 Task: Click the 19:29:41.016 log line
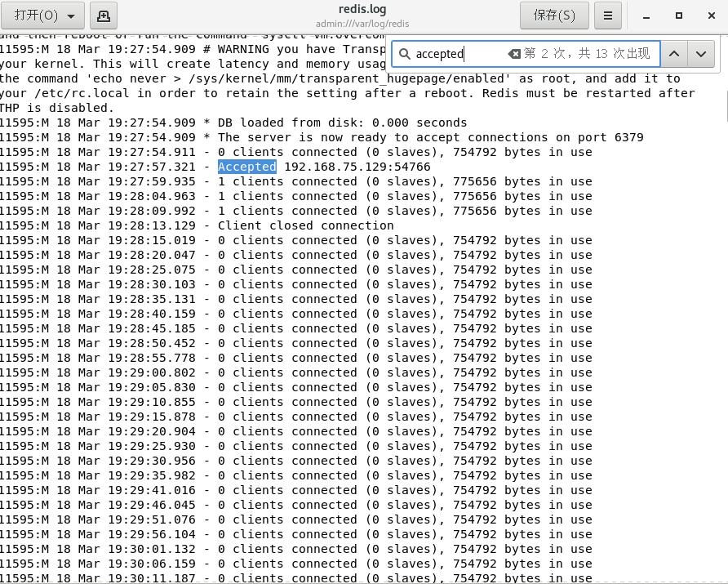[x=296, y=491]
